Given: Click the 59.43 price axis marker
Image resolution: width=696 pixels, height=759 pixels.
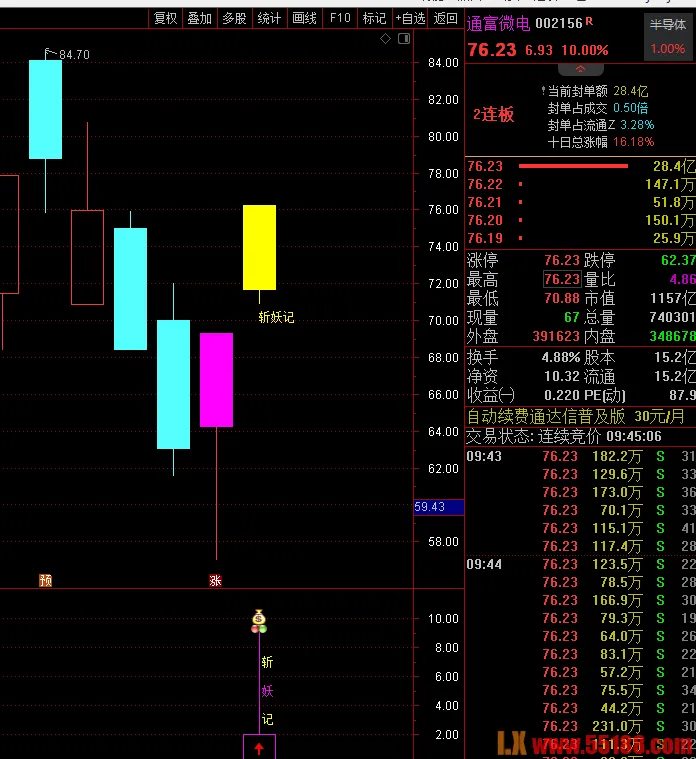Looking at the screenshot, I should pyautogui.click(x=439, y=507).
